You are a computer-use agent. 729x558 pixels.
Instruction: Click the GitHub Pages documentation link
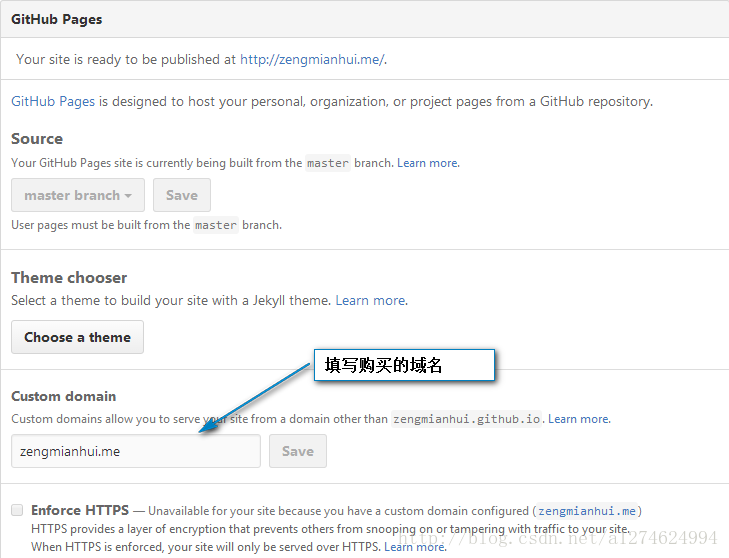point(53,101)
